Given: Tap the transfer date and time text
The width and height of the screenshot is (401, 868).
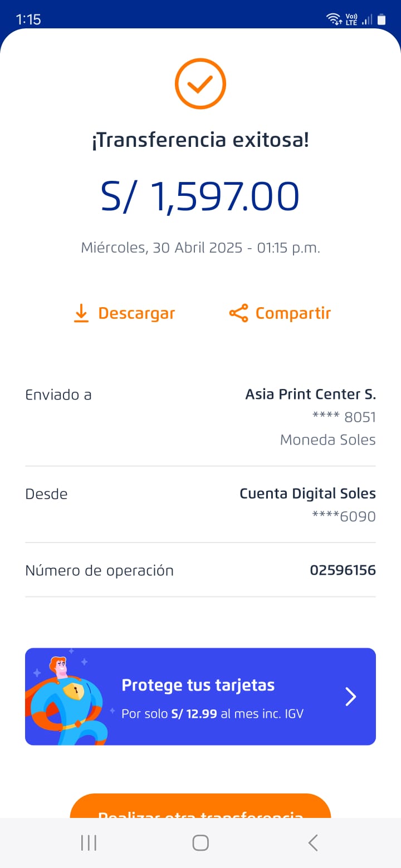Looking at the screenshot, I should click(x=200, y=248).
